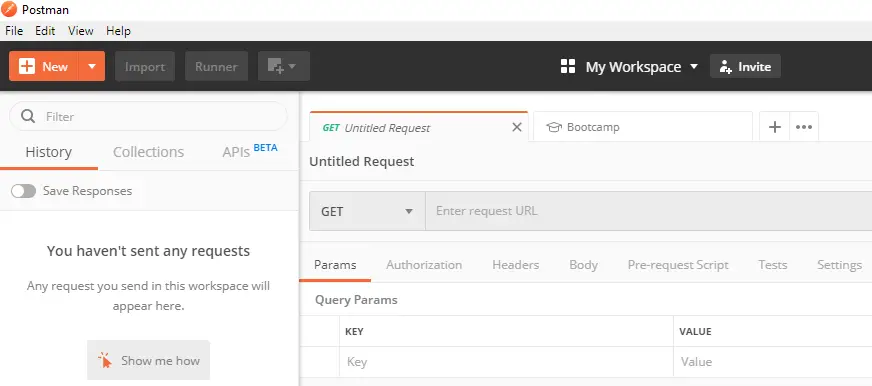Switch to the History tab
Screen dimensions: 872x386
(x=48, y=152)
